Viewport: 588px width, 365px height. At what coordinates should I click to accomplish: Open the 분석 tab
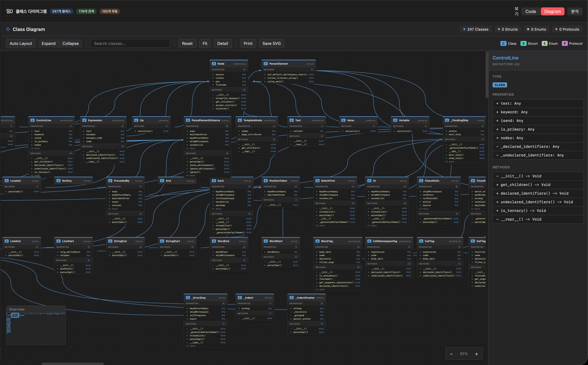pos(575,11)
